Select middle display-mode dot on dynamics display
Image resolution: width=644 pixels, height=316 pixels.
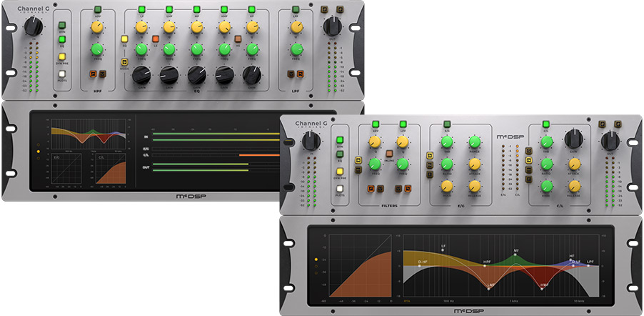tap(316, 266)
